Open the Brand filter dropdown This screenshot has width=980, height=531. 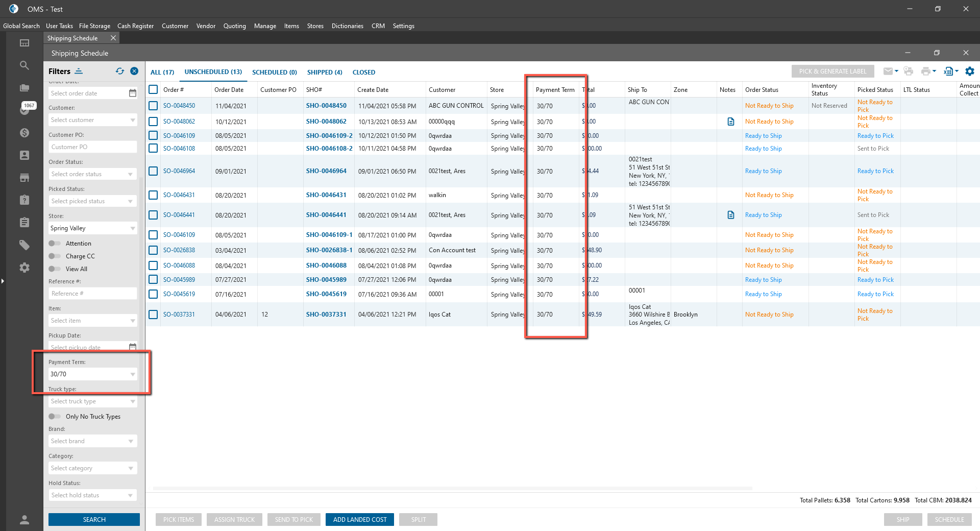[93, 441]
